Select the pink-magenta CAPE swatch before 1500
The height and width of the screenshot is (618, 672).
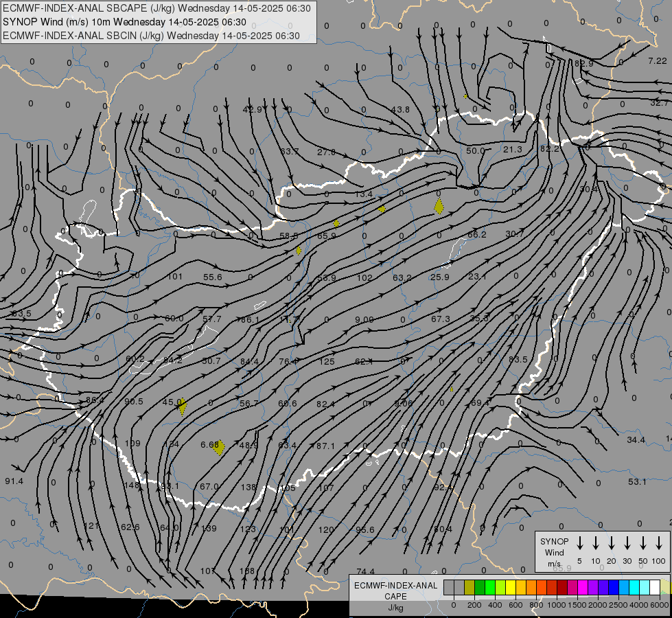(x=573, y=587)
